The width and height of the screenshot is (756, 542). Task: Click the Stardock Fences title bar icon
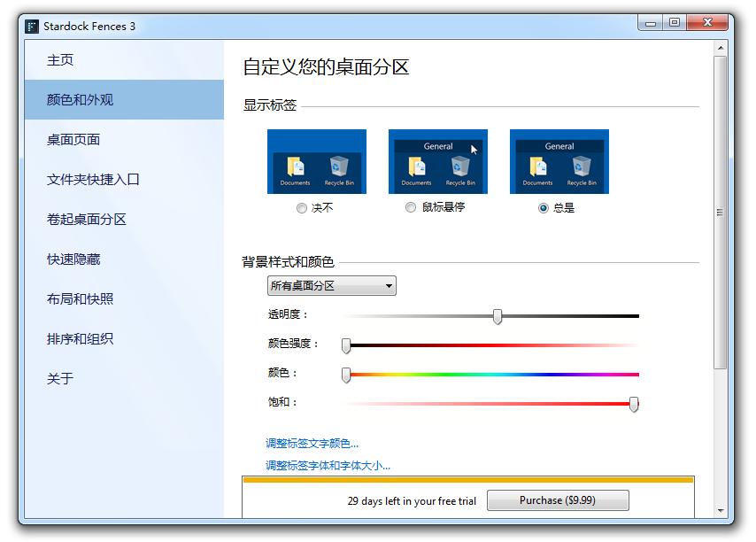(x=31, y=26)
